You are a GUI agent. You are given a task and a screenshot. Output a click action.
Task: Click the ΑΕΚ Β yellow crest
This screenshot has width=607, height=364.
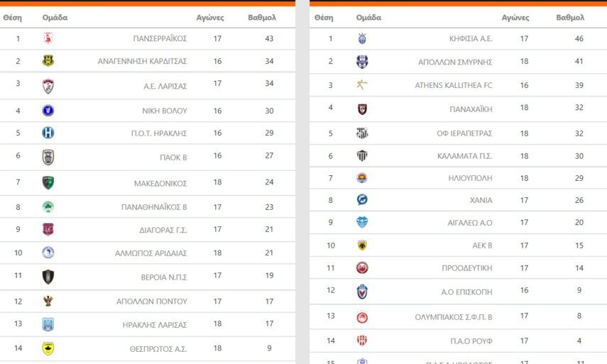pyautogui.click(x=362, y=246)
